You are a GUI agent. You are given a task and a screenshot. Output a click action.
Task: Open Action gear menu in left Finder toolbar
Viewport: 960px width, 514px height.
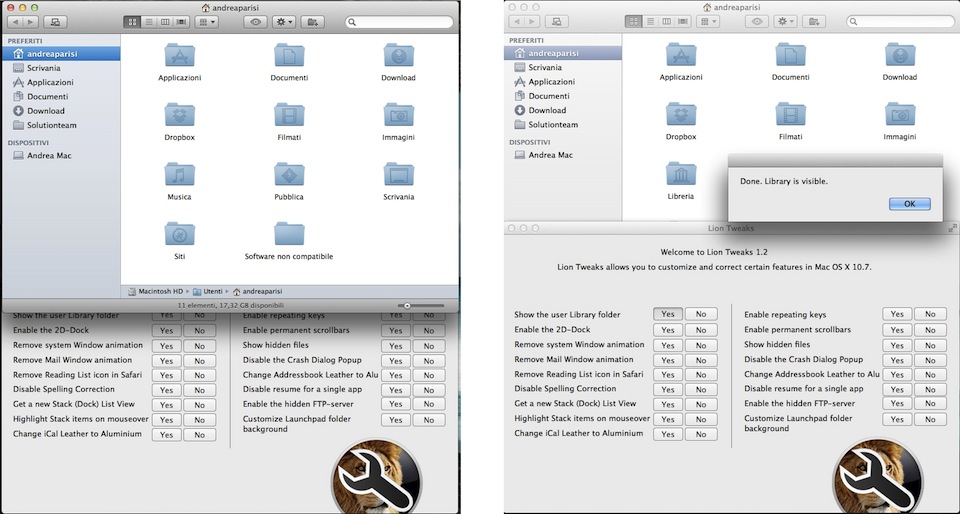point(284,22)
